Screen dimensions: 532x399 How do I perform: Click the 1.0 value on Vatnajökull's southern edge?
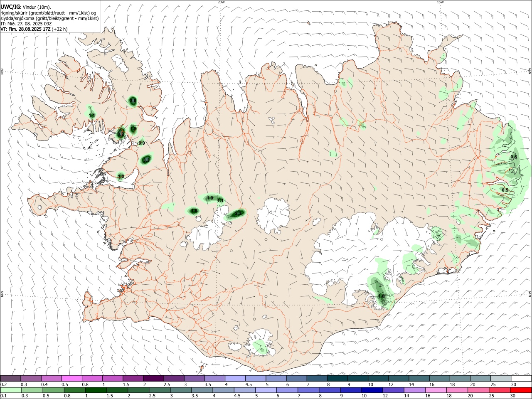click(382, 296)
